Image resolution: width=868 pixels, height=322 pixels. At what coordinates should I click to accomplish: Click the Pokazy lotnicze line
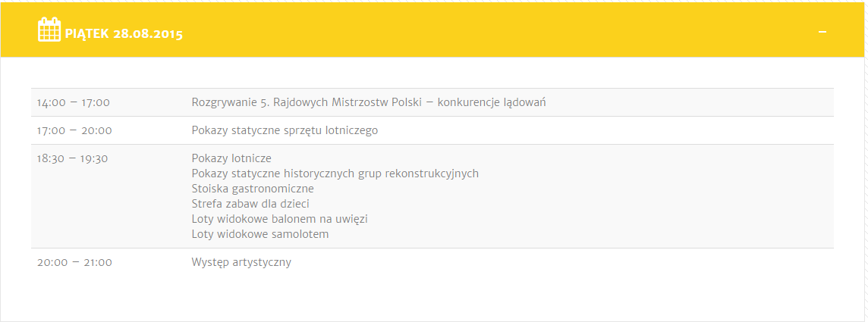[x=231, y=159]
